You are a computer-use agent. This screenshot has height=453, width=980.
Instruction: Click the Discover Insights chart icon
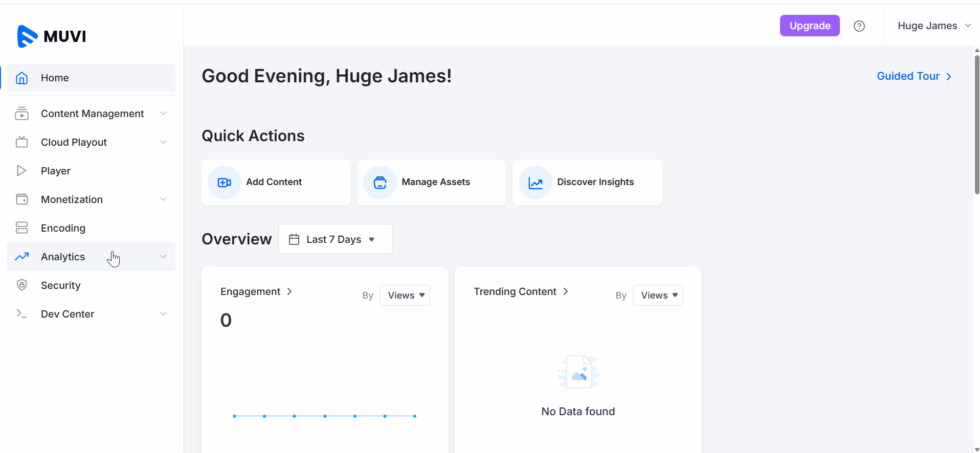(536, 183)
